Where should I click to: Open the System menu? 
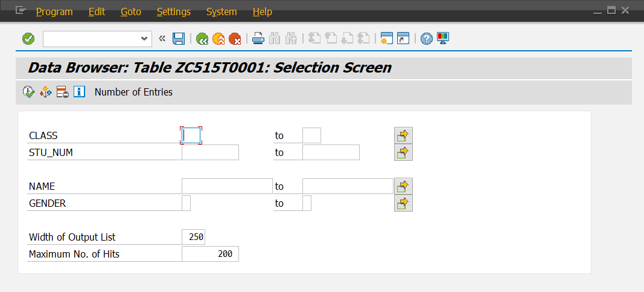click(222, 12)
